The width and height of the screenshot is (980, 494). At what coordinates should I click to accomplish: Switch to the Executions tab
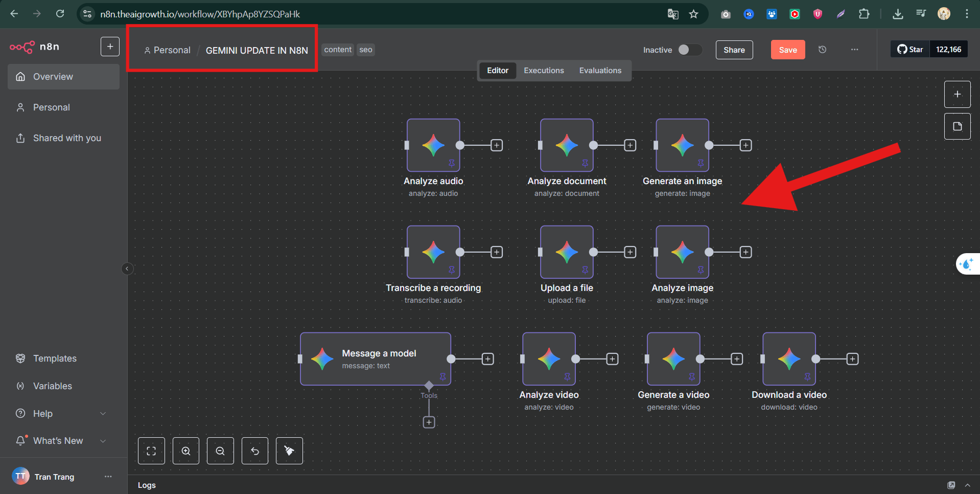pyautogui.click(x=544, y=71)
